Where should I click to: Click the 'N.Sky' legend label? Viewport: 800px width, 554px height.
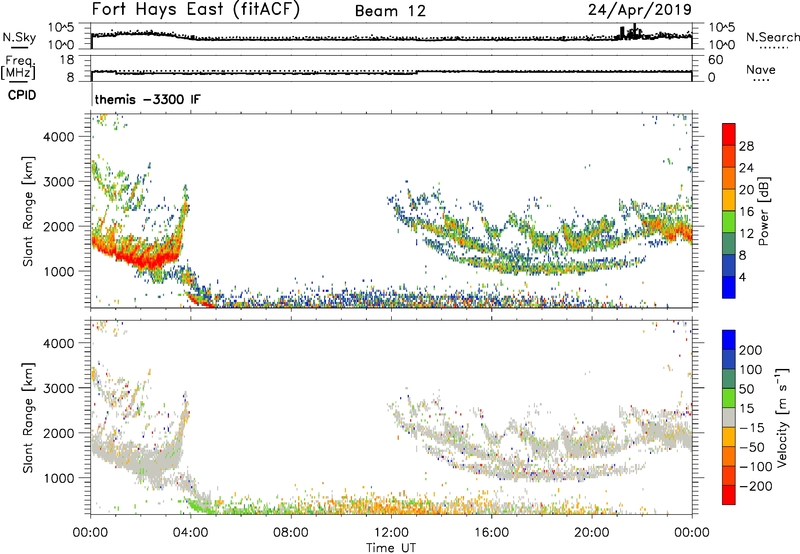[x=19, y=38]
